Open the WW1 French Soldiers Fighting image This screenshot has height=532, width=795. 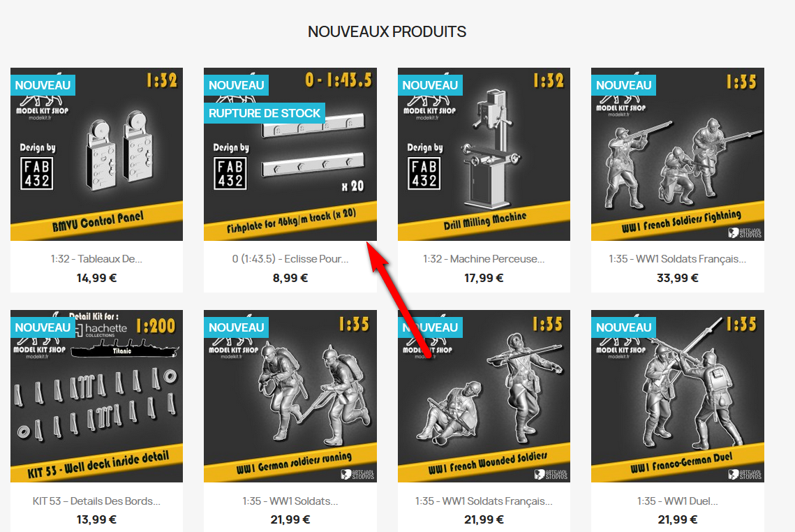677,154
